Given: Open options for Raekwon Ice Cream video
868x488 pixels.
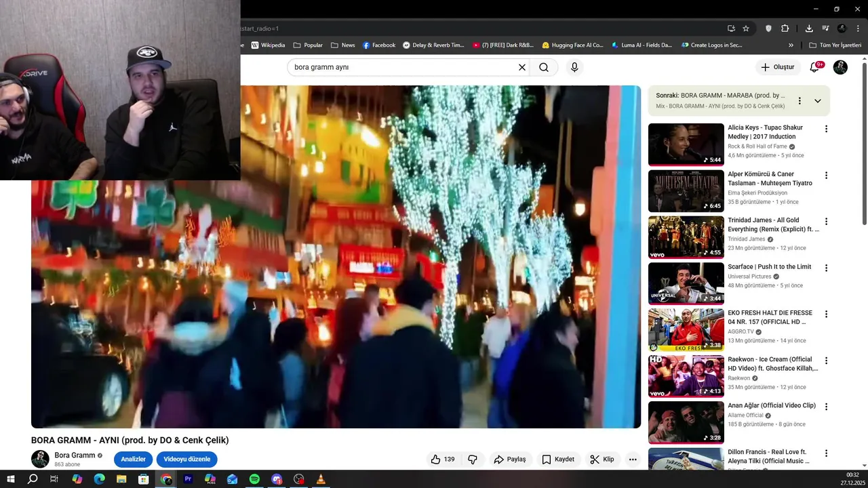Looking at the screenshot, I should coord(826,361).
